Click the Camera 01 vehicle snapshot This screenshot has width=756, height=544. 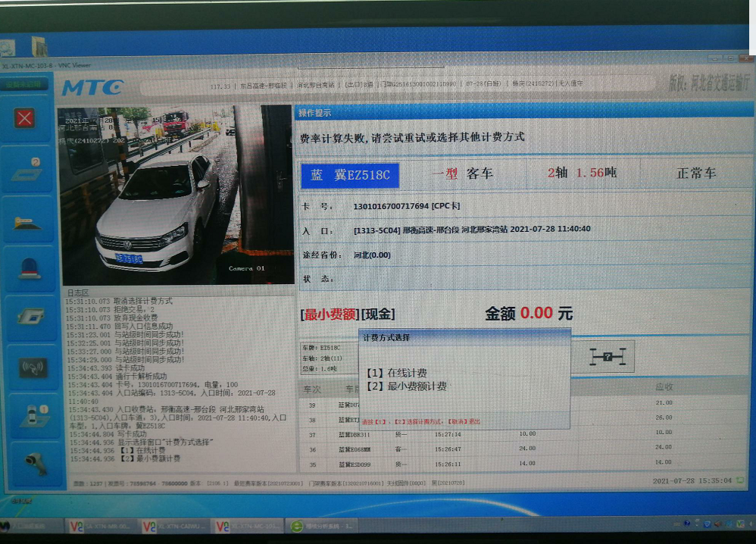[x=176, y=195]
